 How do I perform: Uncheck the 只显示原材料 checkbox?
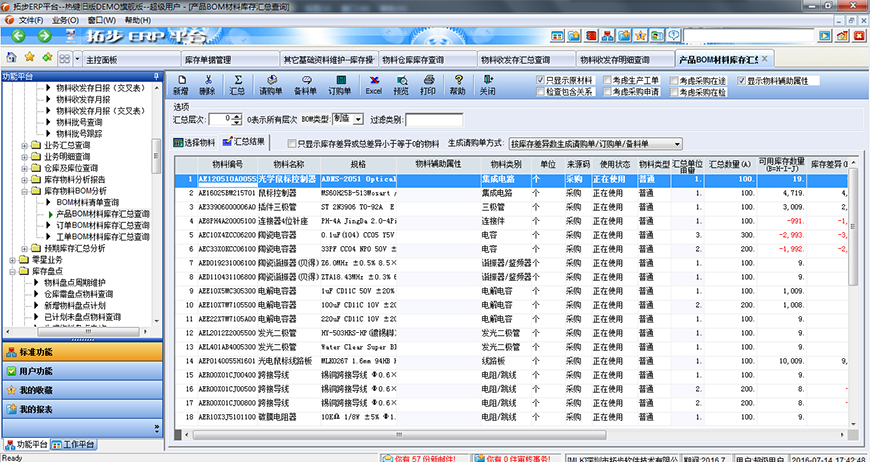[540, 79]
